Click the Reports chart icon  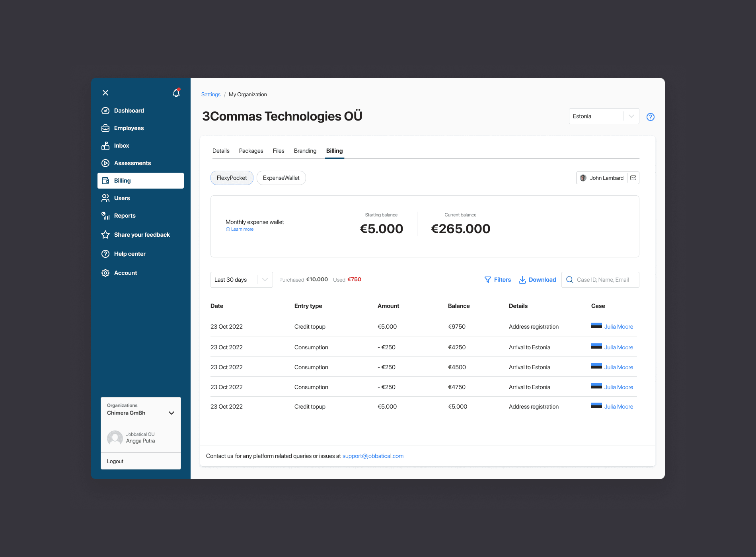click(105, 216)
